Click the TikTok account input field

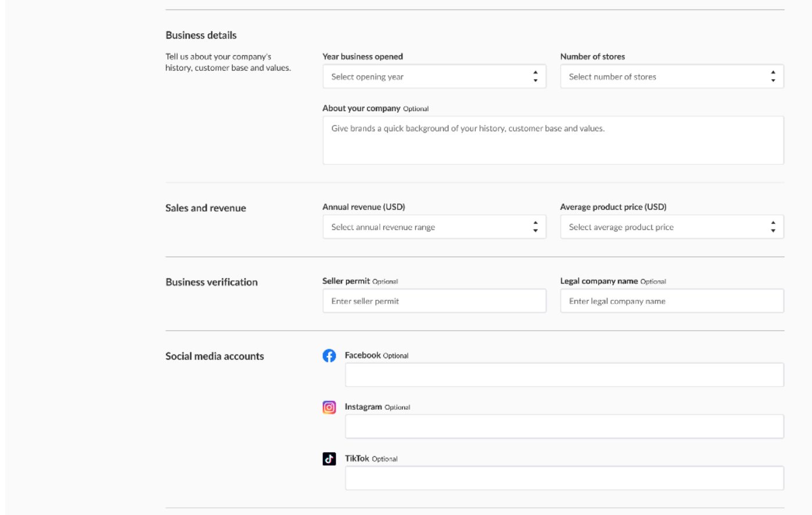pos(564,478)
